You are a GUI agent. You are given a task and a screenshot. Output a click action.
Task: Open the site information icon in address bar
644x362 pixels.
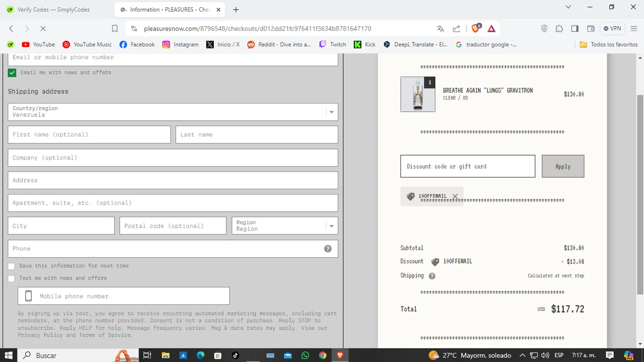[134, 29]
